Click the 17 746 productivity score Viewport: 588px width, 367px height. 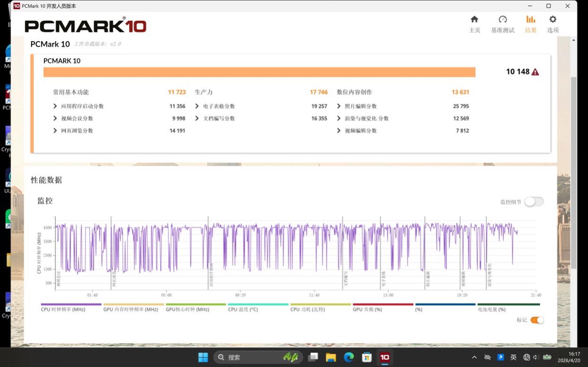click(x=319, y=92)
